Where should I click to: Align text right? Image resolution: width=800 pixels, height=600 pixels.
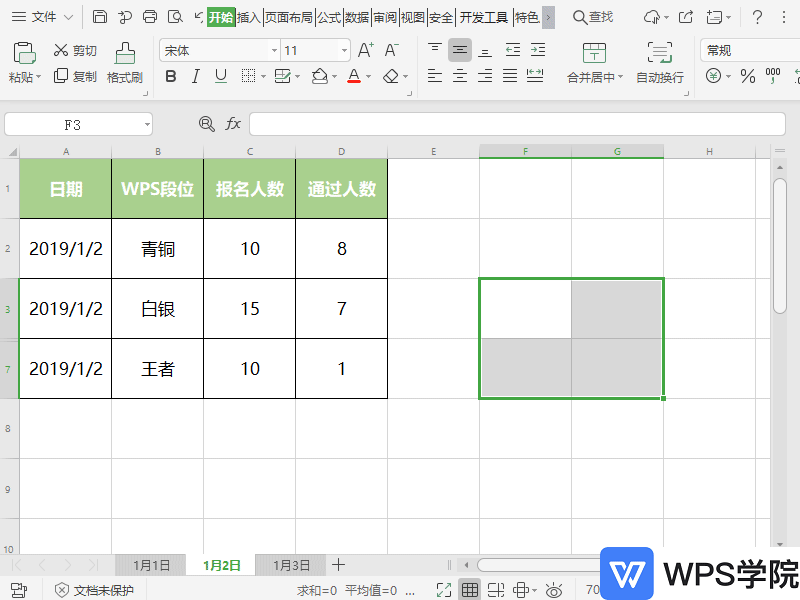pos(485,76)
